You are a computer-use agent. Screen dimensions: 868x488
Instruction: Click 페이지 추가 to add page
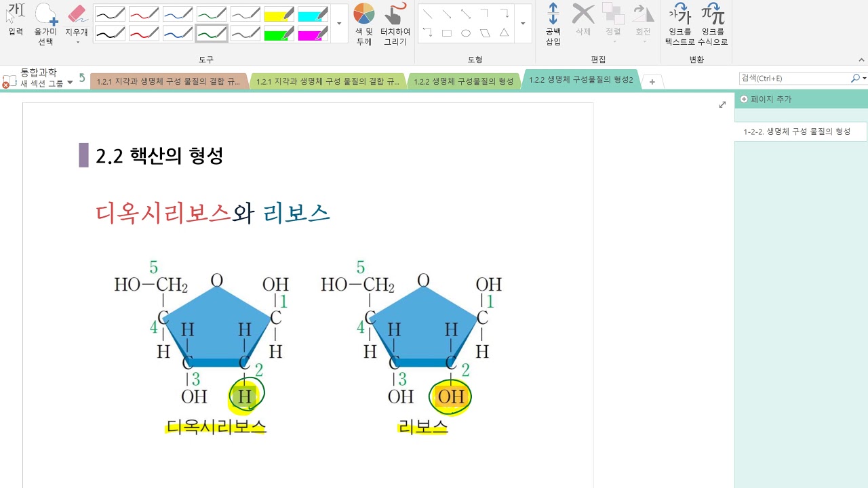[766, 99]
